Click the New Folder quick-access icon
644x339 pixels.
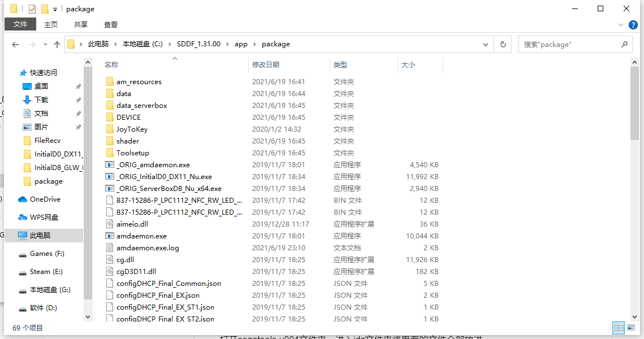(45, 8)
